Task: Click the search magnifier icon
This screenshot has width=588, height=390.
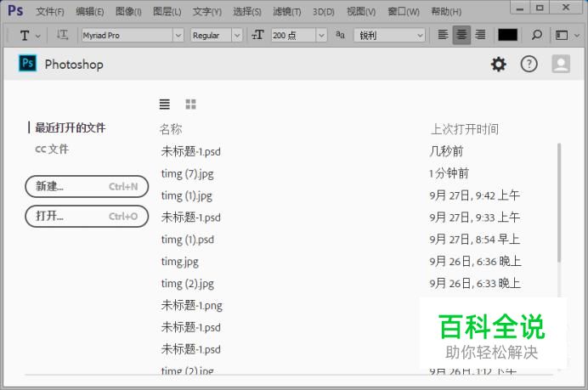Action: click(x=537, y=35)
